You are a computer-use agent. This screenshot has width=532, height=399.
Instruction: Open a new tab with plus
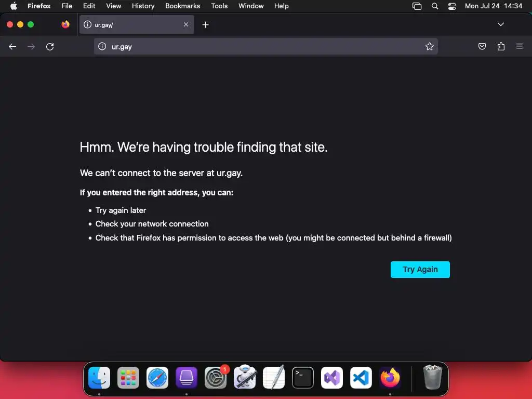point(205,25)
